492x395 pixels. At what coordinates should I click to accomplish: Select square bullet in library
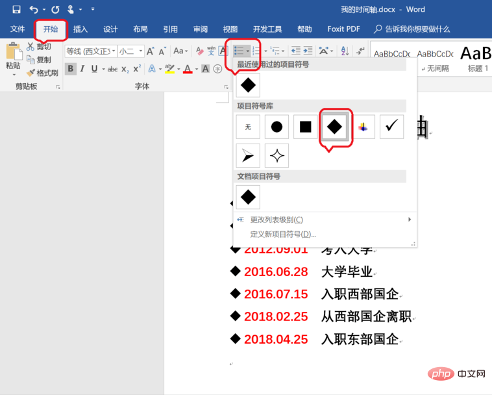[305, 127]
